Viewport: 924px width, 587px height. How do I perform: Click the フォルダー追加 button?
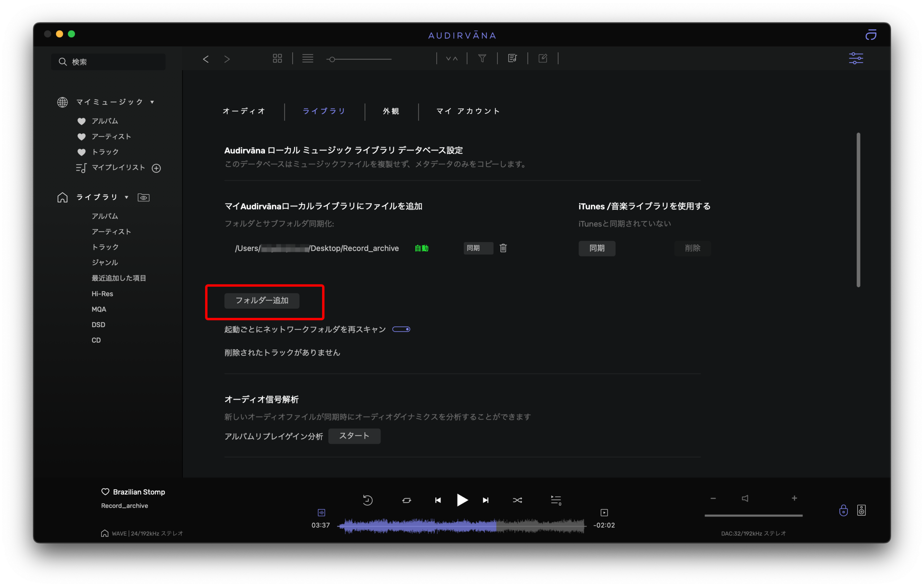click(x=262, y=301)
